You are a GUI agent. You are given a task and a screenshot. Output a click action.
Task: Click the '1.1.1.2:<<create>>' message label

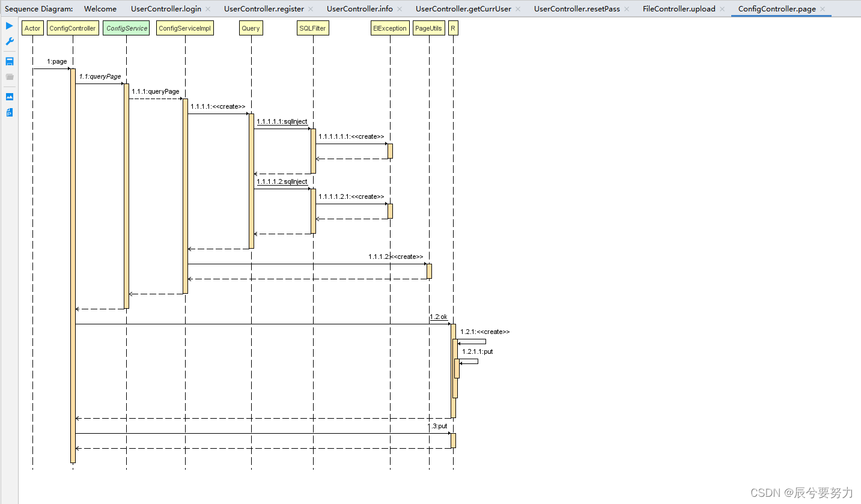[x=396, y=257]
